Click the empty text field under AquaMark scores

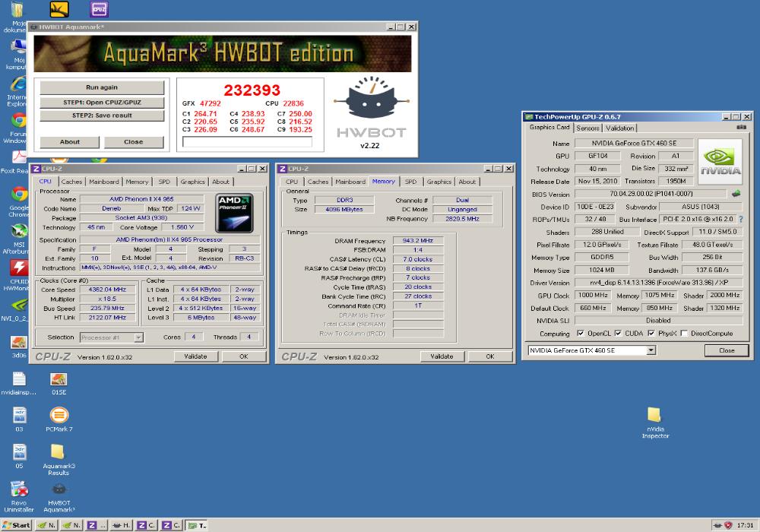247,141
